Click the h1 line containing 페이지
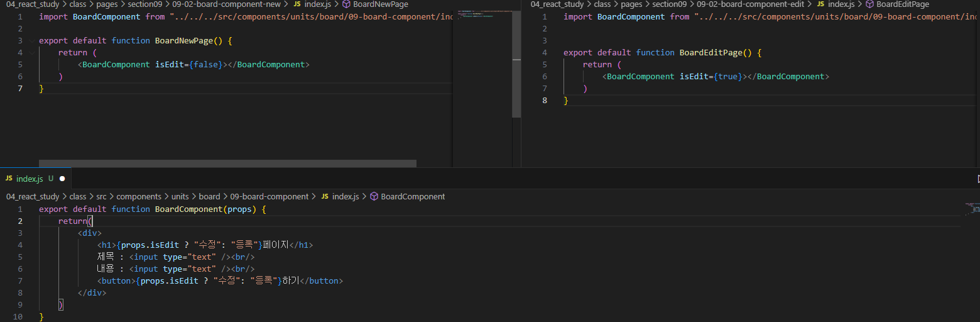The height and width of the screenshot is (322, 980). pyautogui.click(x=205, y=245)
